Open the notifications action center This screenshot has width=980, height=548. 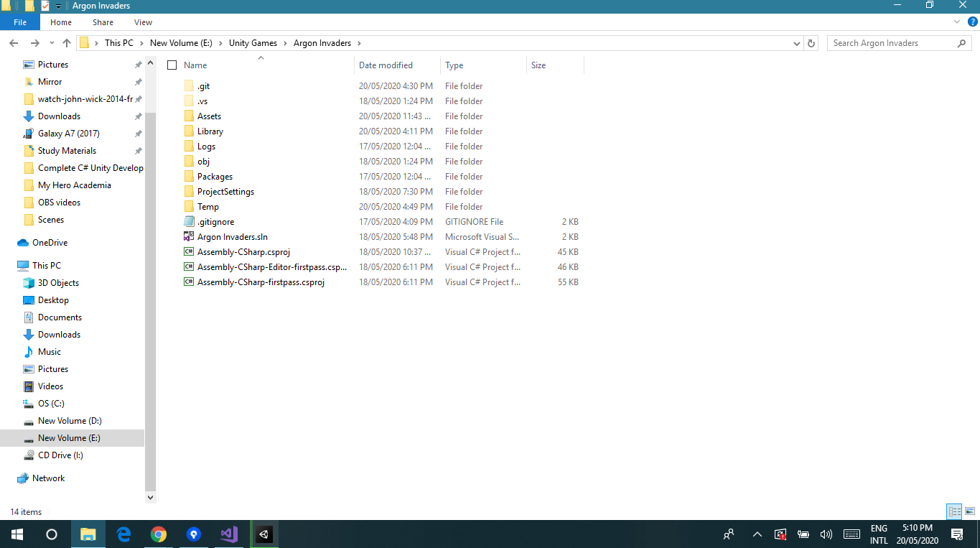coord(957,534)
